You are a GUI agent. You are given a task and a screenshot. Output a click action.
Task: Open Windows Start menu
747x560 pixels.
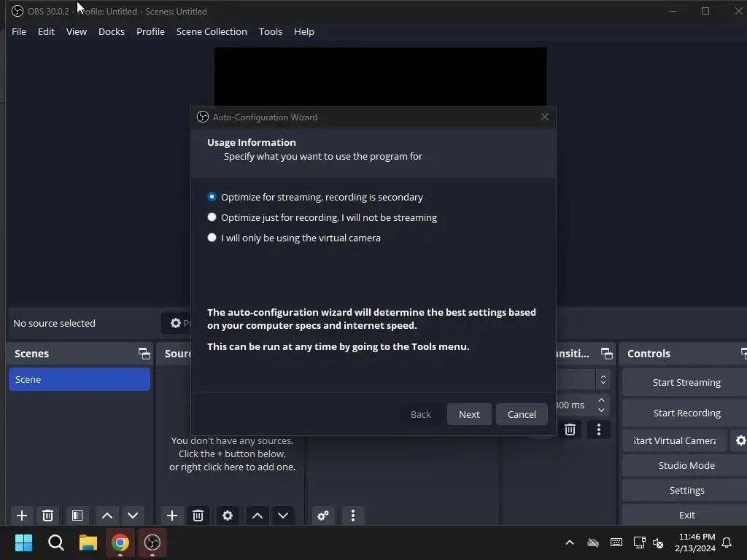[23, 542]
